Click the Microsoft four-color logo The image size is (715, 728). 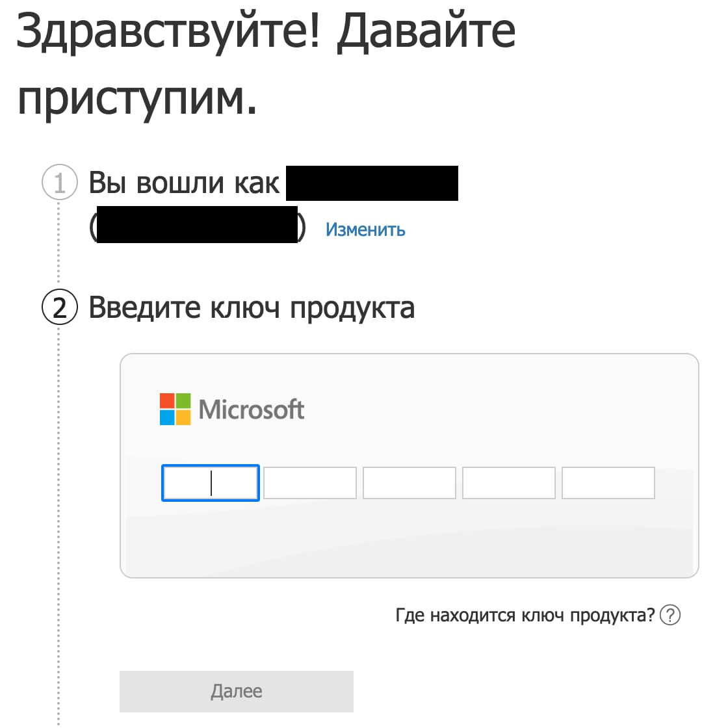[x=175, y=409]
